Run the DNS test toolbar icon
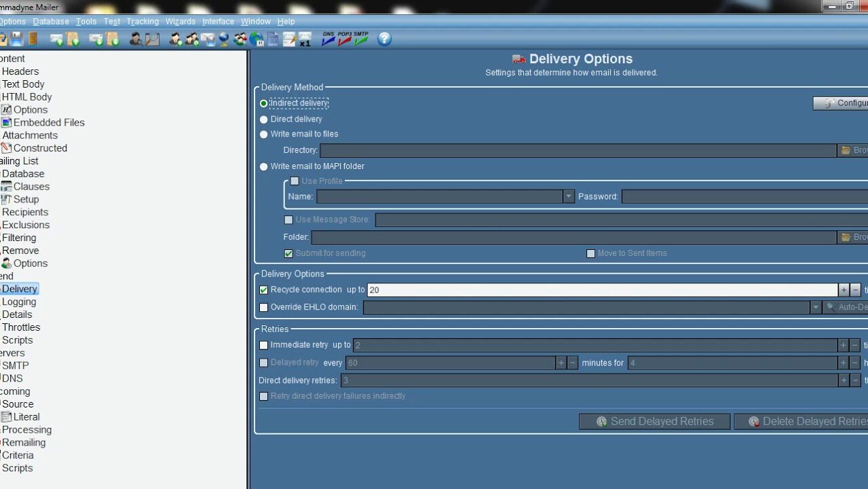Viewport: 868px width, 489px height. 328,39
